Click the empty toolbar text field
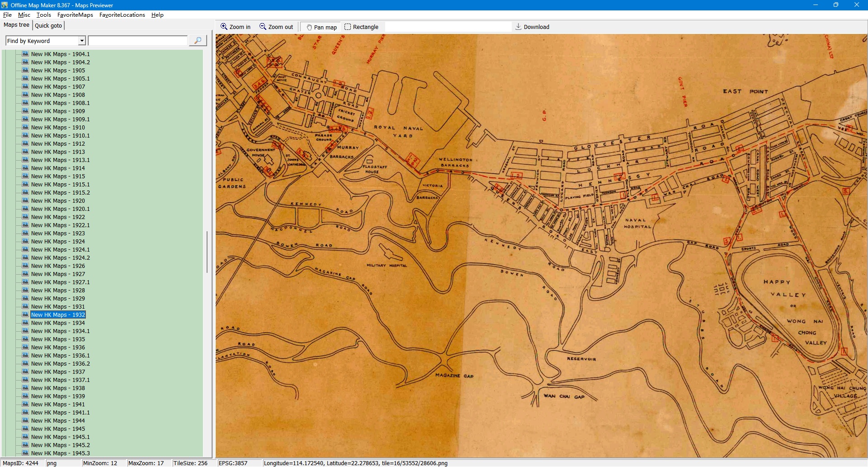This screenshot has height=467, width=868. pos(448,27)
